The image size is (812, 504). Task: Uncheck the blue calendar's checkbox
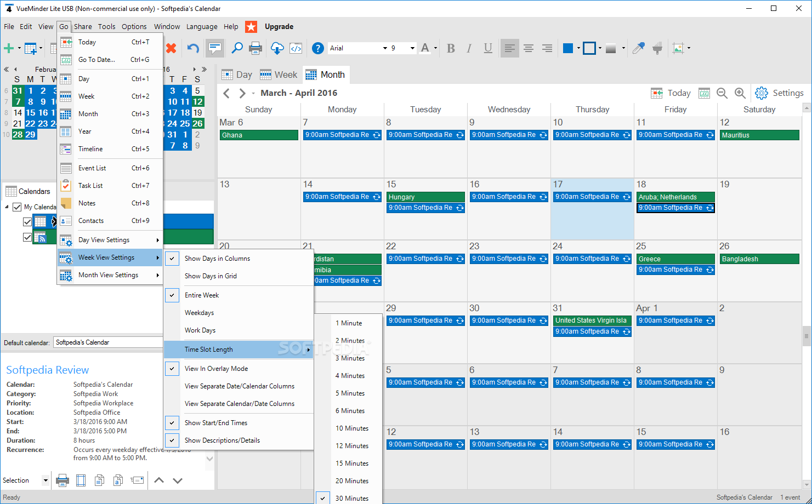click(x=27, y=222)
